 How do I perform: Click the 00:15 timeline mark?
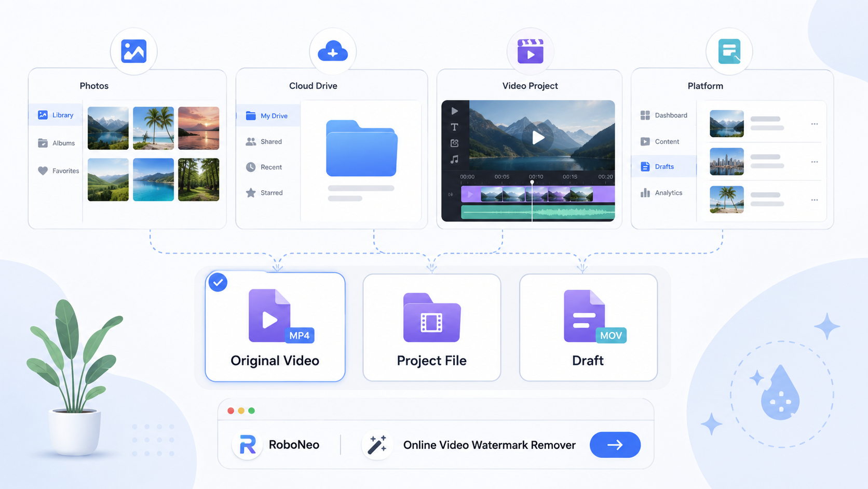tap(569, 177)
